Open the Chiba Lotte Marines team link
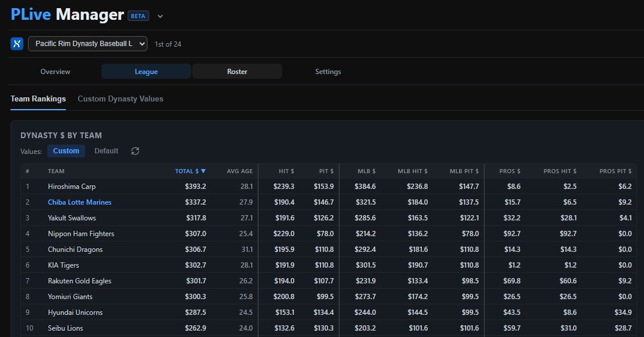Viewport: 644px width, 337px height. coord(80,202)
